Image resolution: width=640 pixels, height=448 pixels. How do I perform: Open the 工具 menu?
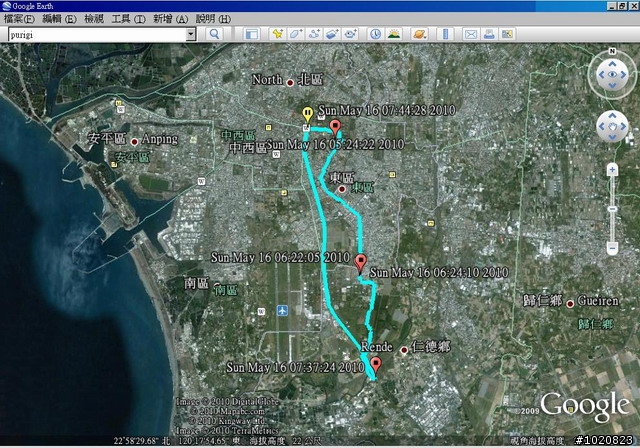tap(129, 19)
